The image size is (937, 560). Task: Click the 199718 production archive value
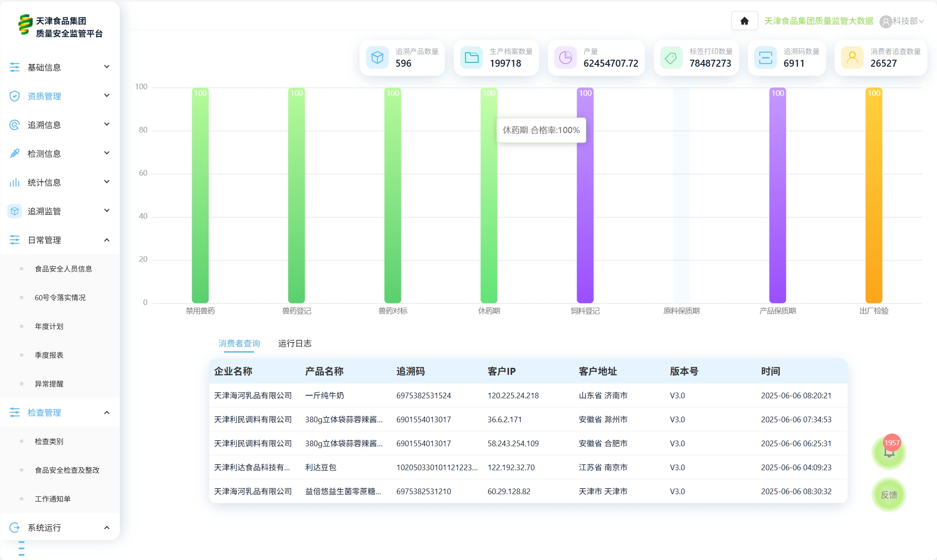(x=505, y=63)
